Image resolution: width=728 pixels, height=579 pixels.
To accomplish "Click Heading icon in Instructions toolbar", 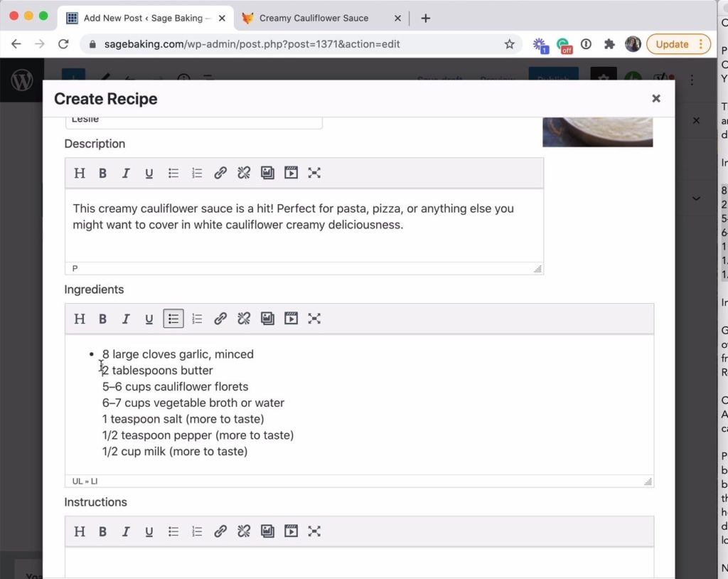I will pos(80,531).
